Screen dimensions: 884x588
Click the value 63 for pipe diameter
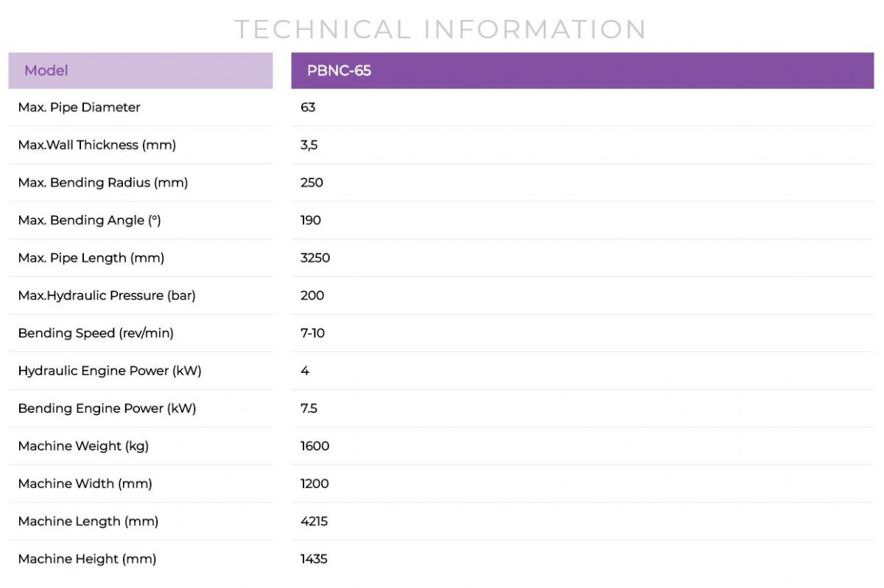coord(308,108)
